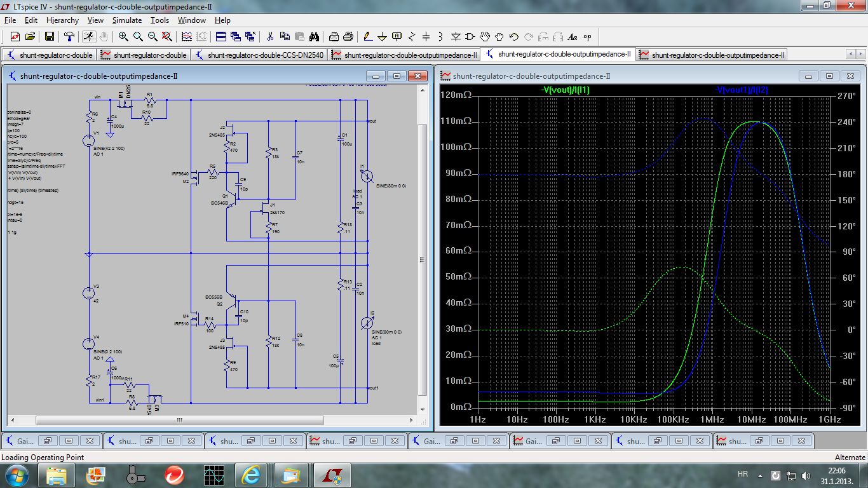Open the View menu
Viewport: 868px width, 488px height.
pos(95,20)
